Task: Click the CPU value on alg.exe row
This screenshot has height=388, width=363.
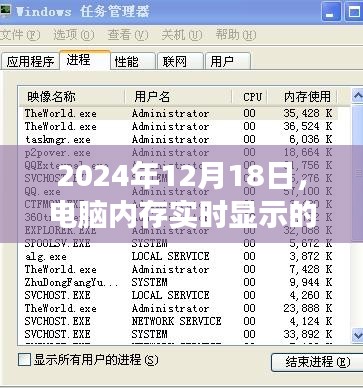Action: click(249, 256)
